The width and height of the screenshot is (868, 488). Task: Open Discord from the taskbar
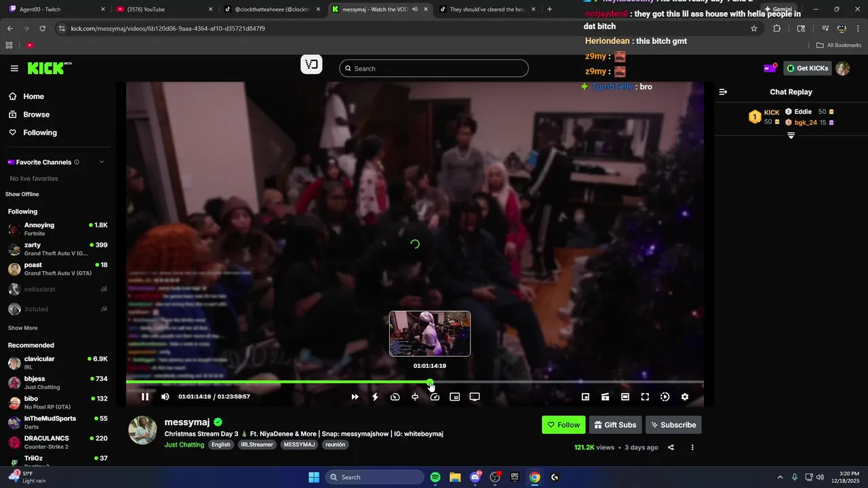(475, 477)
